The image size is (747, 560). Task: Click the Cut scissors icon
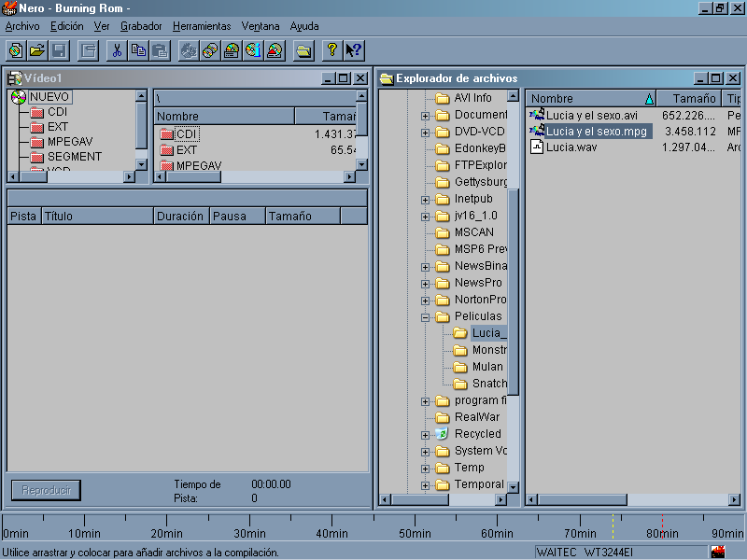[117, 50]
